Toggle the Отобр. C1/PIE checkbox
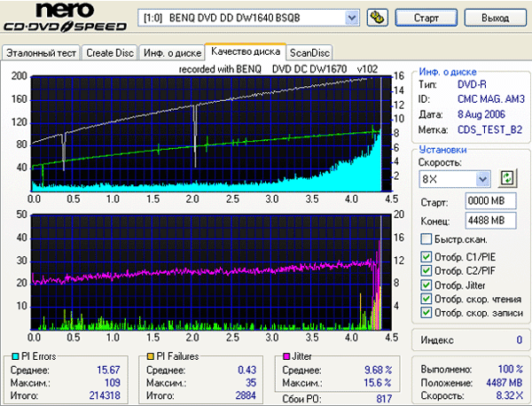 [x=426, y=258]
